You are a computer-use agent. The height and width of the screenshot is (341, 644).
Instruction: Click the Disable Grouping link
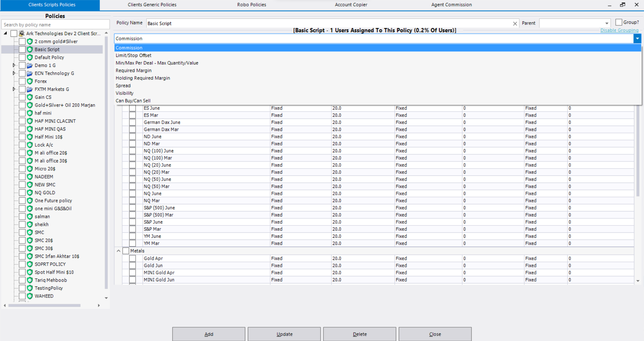pyautogui.click(x=619, y=30)
